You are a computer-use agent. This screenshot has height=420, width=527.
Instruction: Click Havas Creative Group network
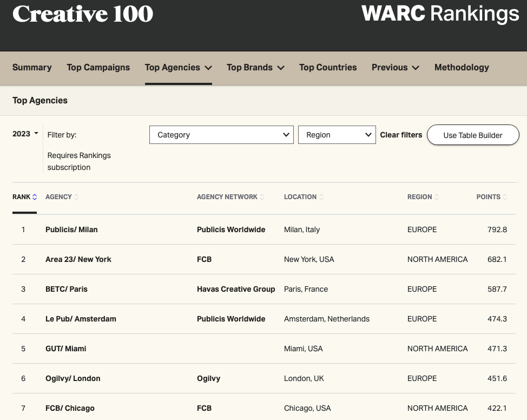(x=236, y=289)
